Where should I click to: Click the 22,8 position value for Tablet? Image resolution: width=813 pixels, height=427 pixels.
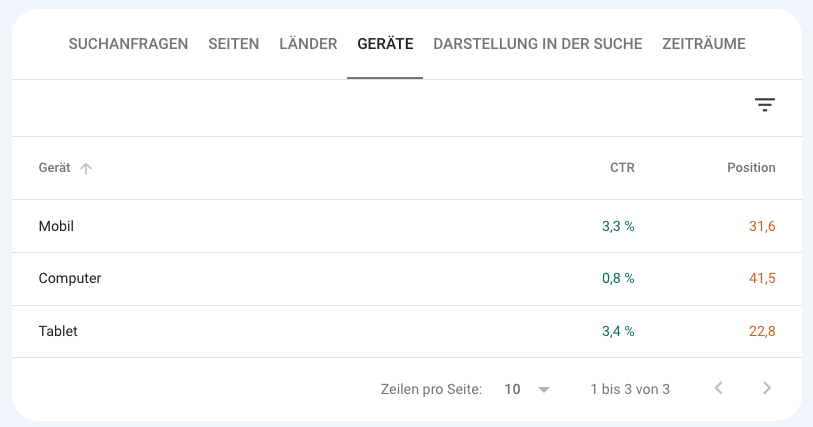coord(762,331)
